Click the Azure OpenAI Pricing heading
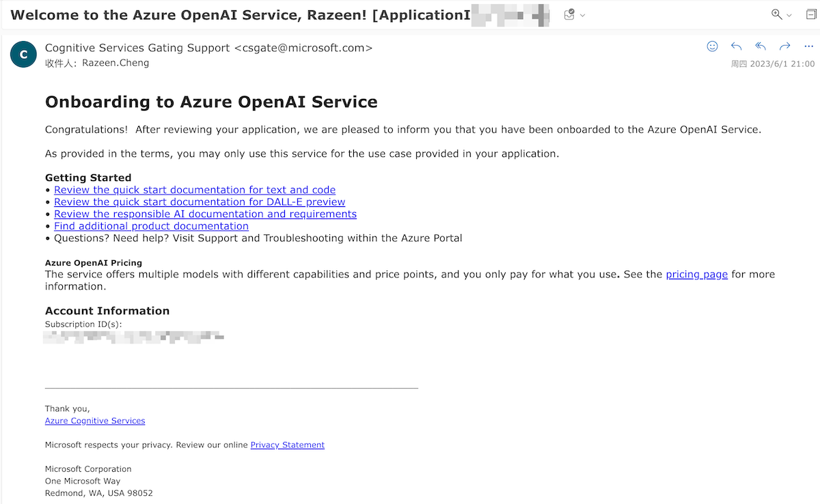This screenshot has width=820, height=504. point(94,262)
